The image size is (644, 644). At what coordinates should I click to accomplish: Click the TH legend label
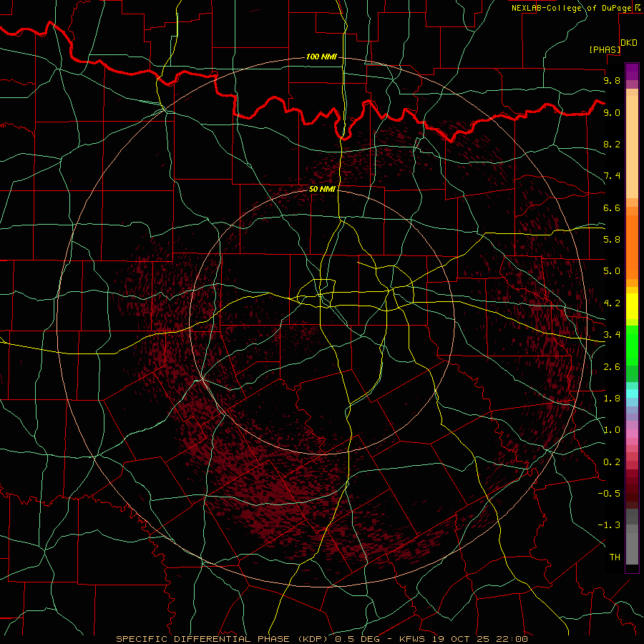pyautogui.click(x=615, y=557)
